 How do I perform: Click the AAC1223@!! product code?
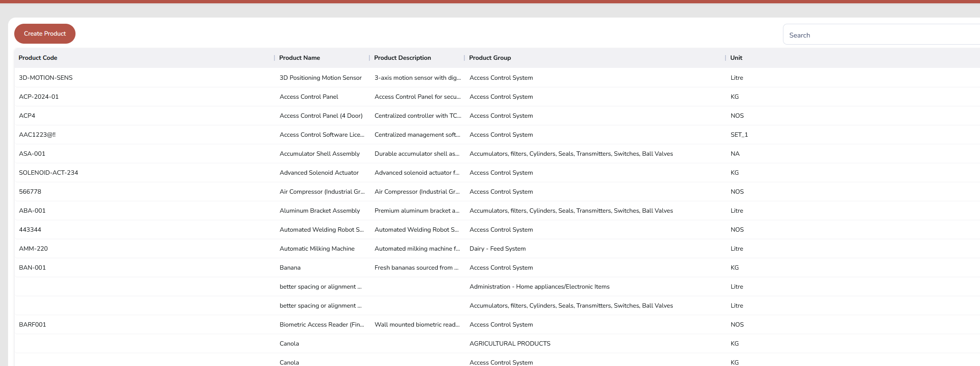[x=37, y=135]
